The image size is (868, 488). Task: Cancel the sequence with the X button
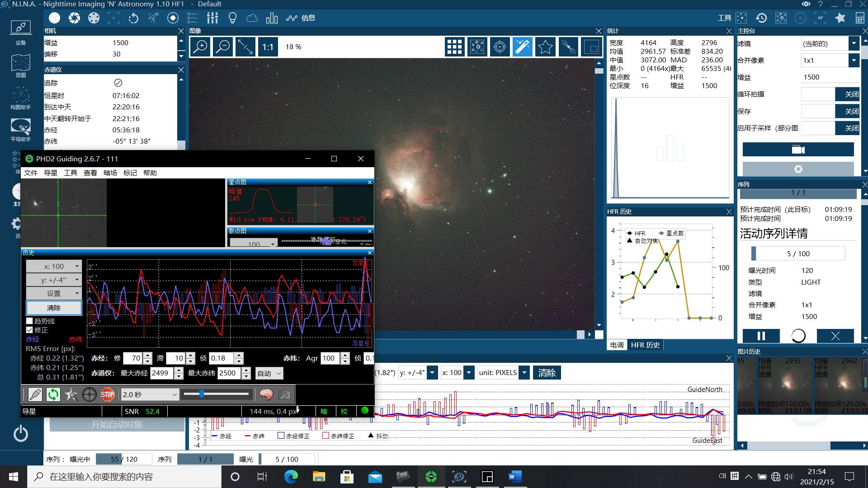pyautogui.click(x=835, y=336)
